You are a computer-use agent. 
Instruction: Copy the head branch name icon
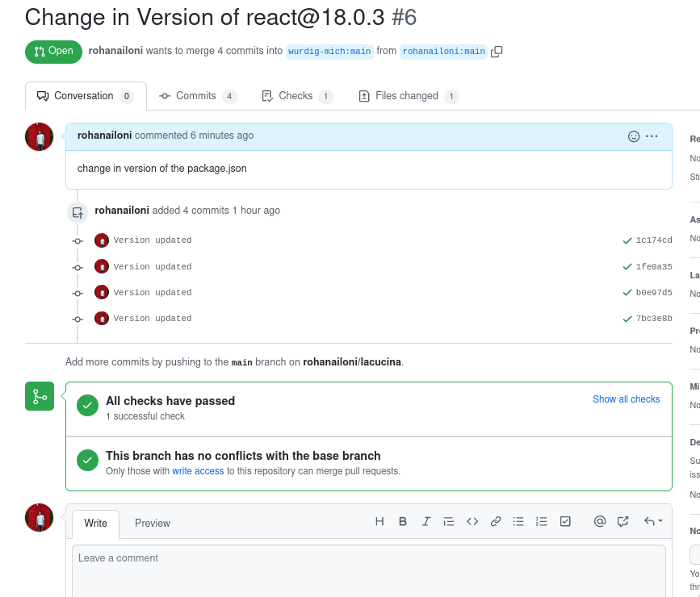[x=497, y=52]
